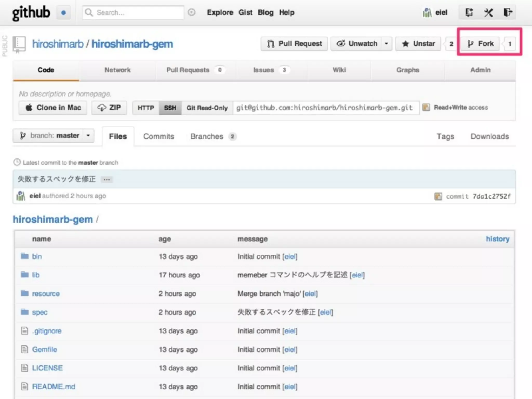Click the repository book icon

(19, 44)
